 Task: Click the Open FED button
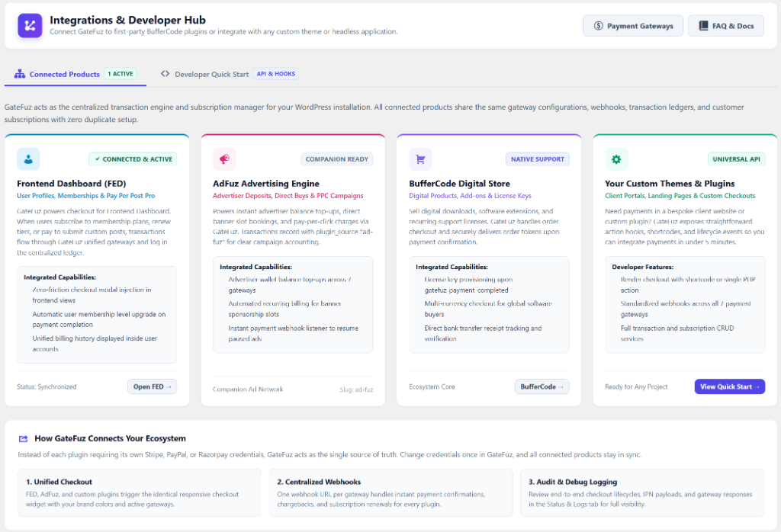152,386
